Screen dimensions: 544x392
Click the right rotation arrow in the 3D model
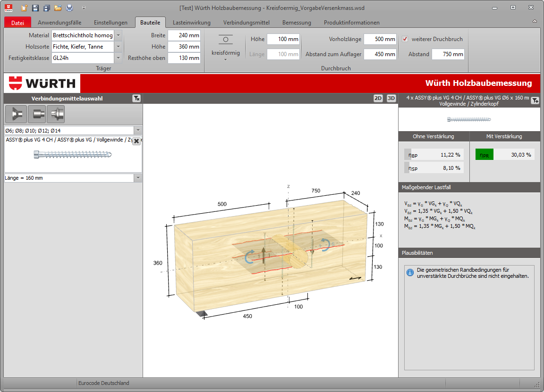(325, 244)
